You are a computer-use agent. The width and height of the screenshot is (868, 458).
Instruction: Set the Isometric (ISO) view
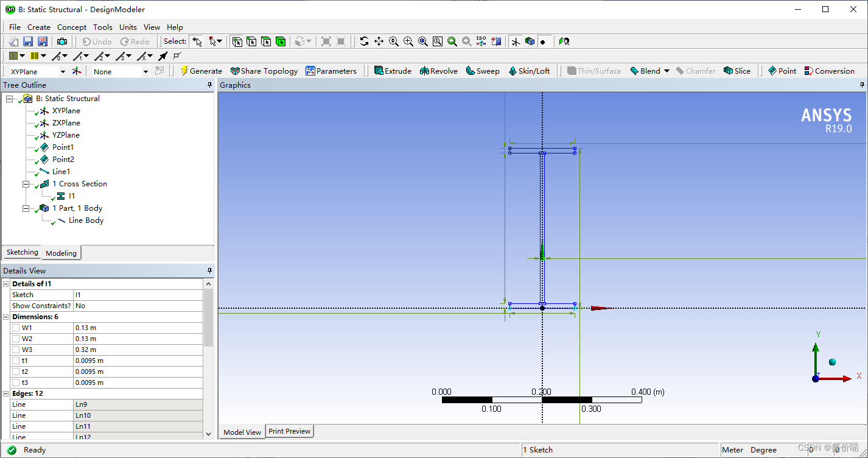click(481, 41)
